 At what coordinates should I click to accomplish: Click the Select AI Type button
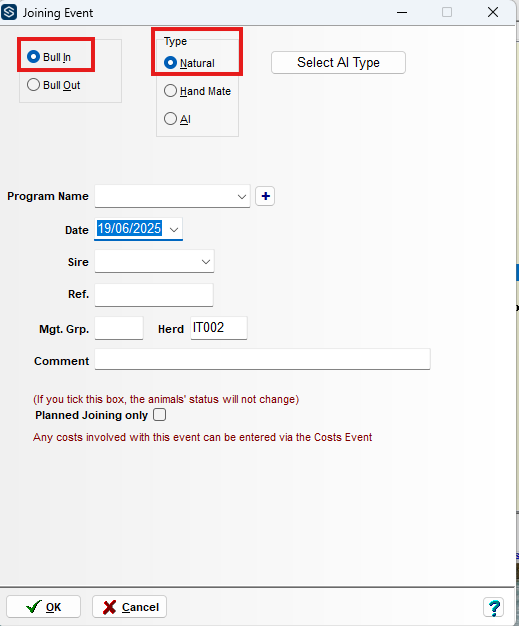[339, 62]
